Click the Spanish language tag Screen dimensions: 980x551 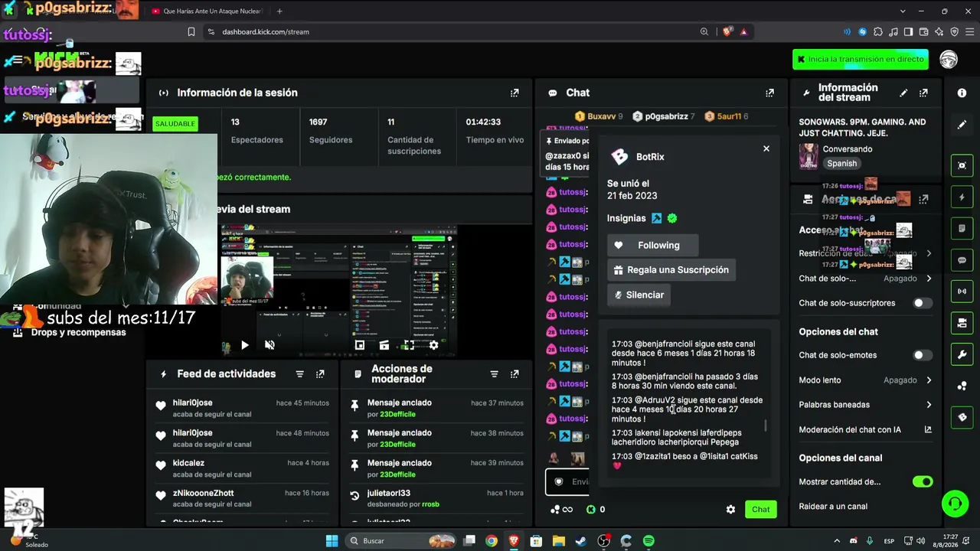[x=841, y=164]
